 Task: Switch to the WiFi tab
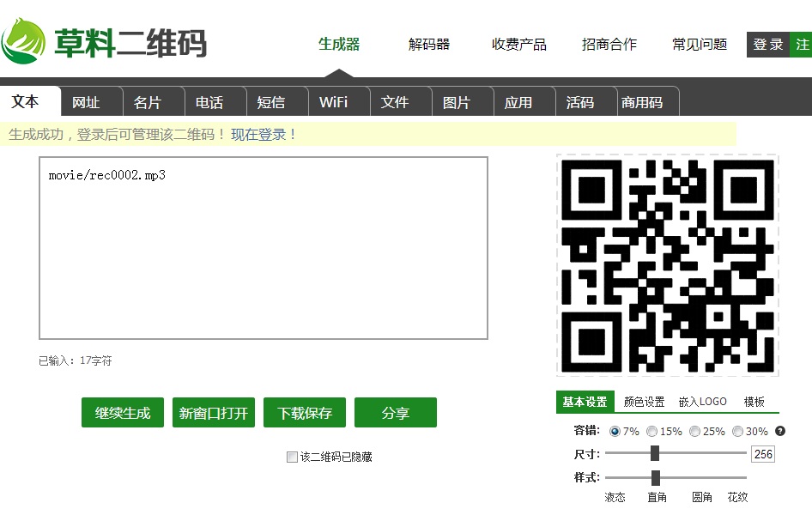pos(339,101)
